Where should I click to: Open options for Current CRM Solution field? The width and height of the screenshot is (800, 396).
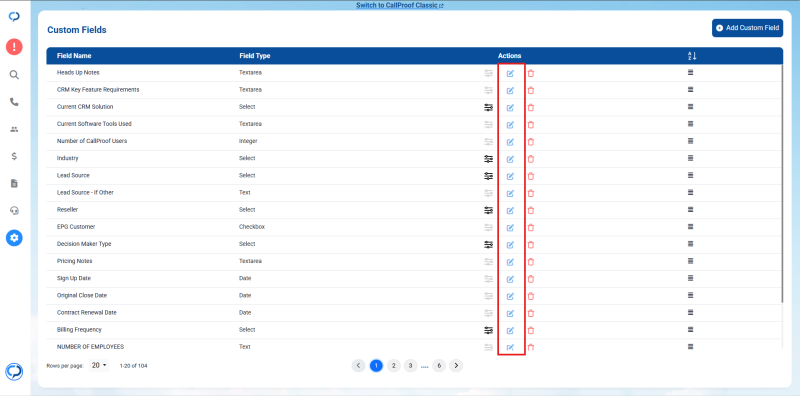point(489,108)
